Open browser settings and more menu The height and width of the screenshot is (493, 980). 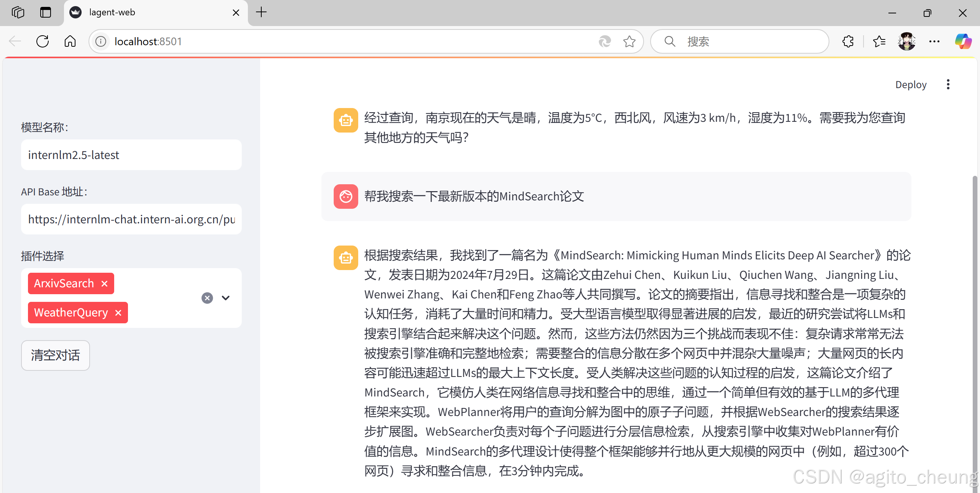[934, 41]
